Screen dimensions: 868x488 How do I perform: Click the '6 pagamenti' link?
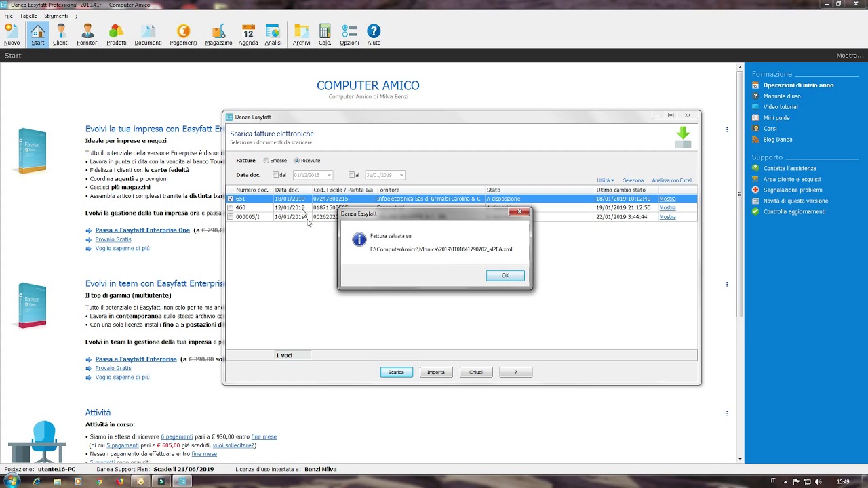tap(177, 436)
